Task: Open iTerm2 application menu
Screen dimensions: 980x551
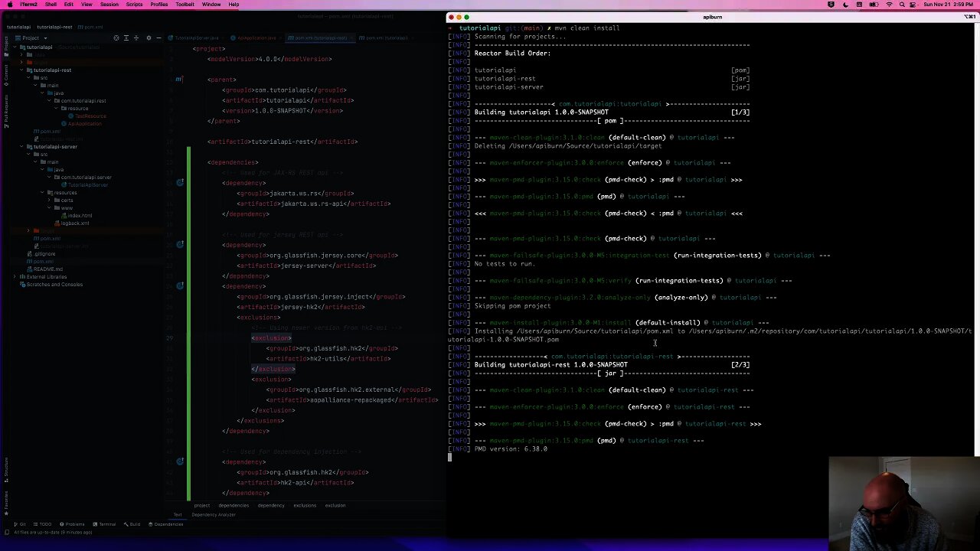Action: coord(28,5)
